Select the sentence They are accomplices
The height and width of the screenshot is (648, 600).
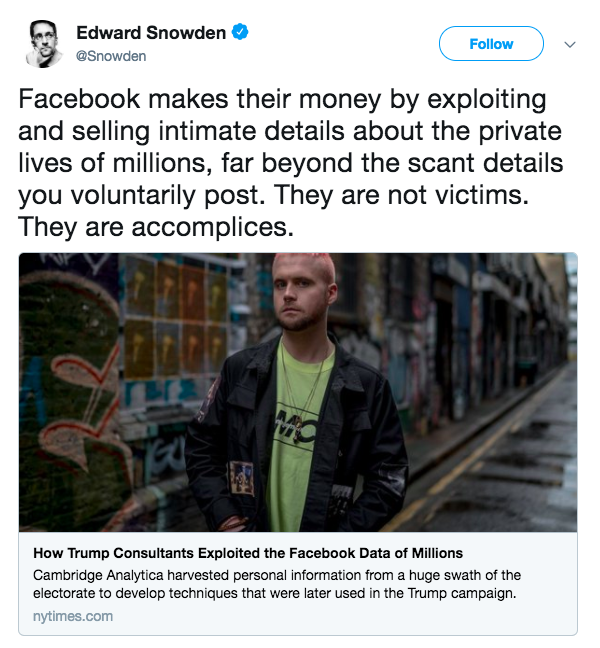coord(156,227)
